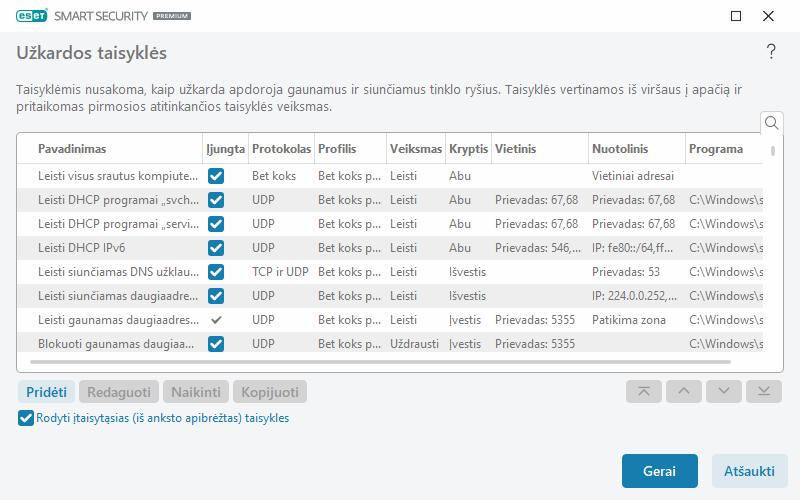Disable Blokuoti gaunamas daugiaa... rule

click(x=216, y=344)
